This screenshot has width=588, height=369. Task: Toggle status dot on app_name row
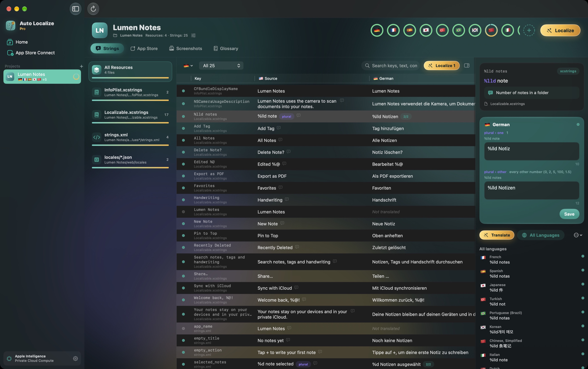(183, 328)
